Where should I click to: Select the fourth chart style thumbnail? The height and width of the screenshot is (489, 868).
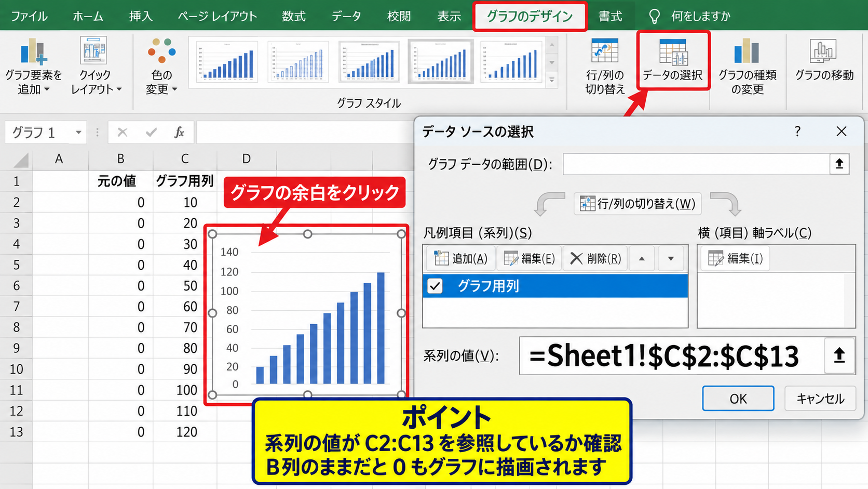440,62
